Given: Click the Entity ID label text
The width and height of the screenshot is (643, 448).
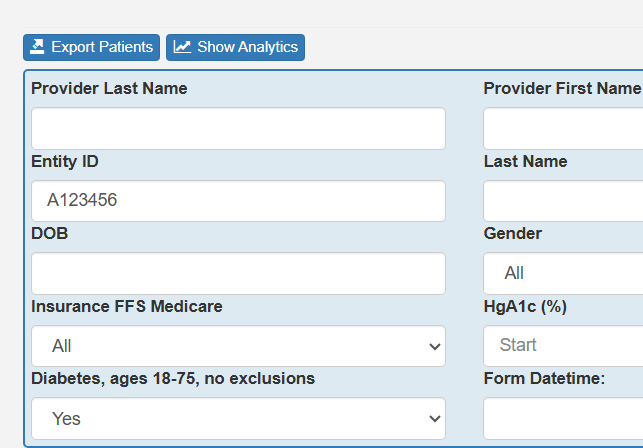Looking at the screenshot, I should (x=65, y=161).
